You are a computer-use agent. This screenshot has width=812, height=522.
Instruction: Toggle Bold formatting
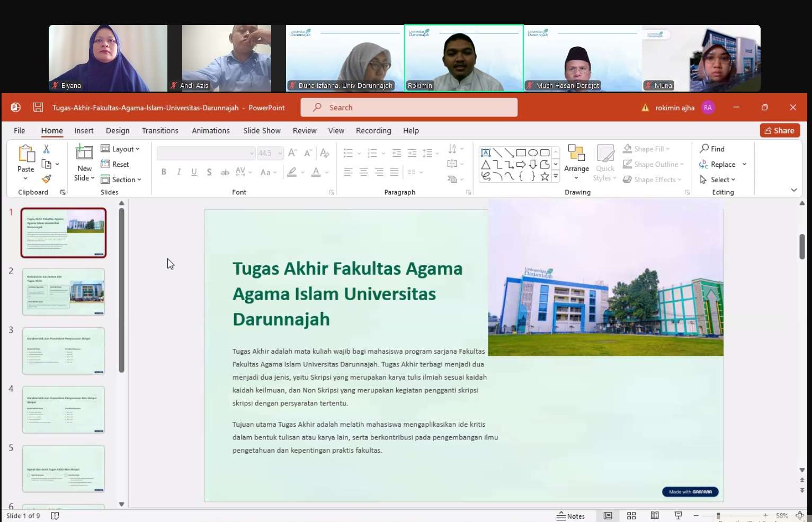pyautogui.click(x=164, y=172)
